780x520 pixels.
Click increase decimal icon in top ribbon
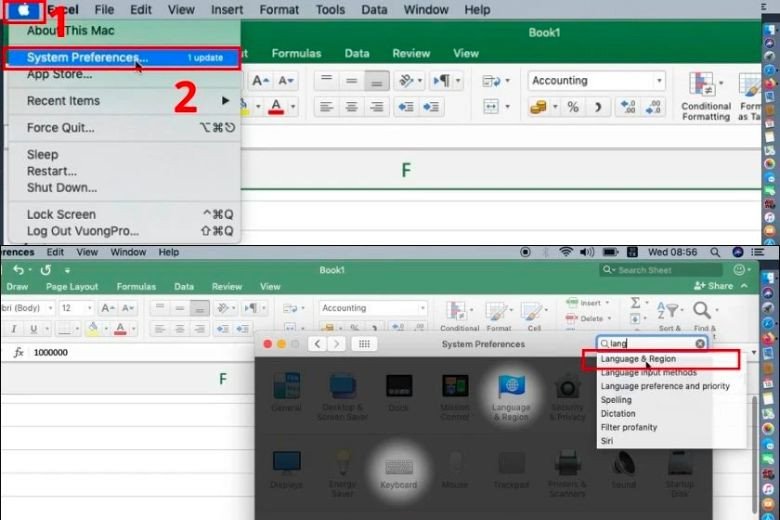[627, 107]
